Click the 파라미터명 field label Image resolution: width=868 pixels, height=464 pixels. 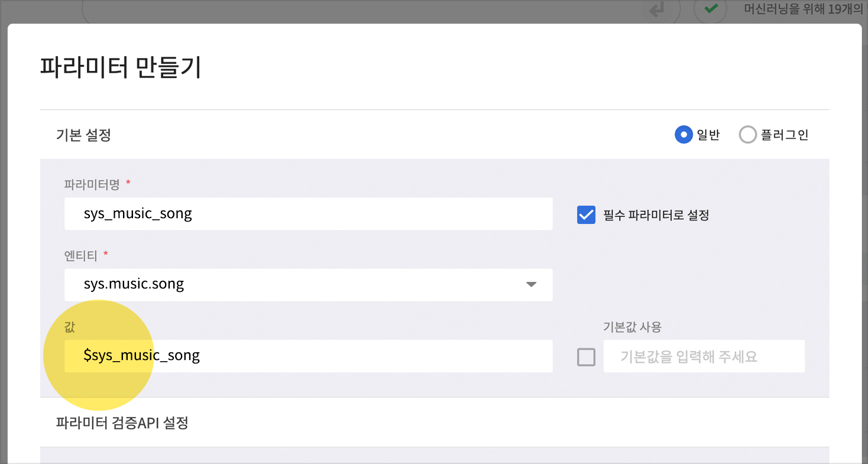[x=92, y=184]
